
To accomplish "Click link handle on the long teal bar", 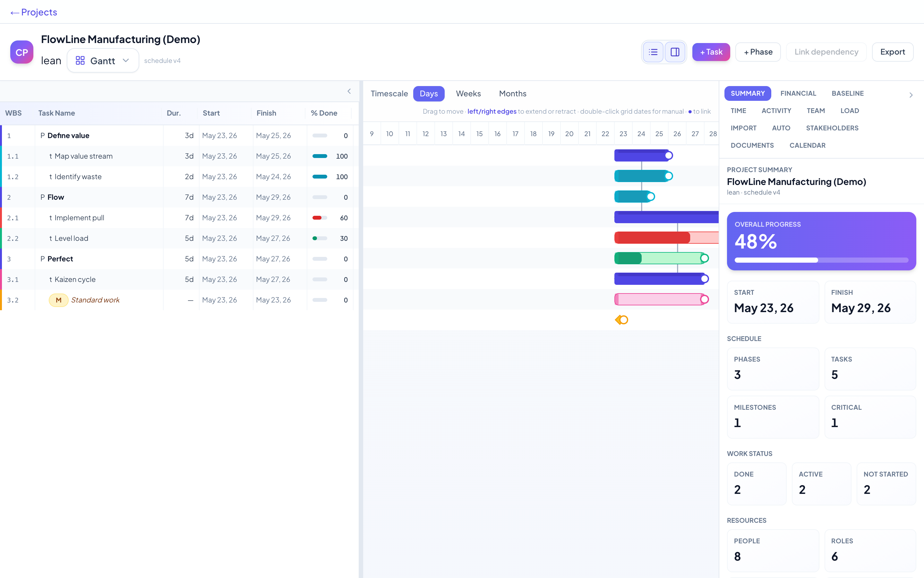I will [x=669, y=176].
